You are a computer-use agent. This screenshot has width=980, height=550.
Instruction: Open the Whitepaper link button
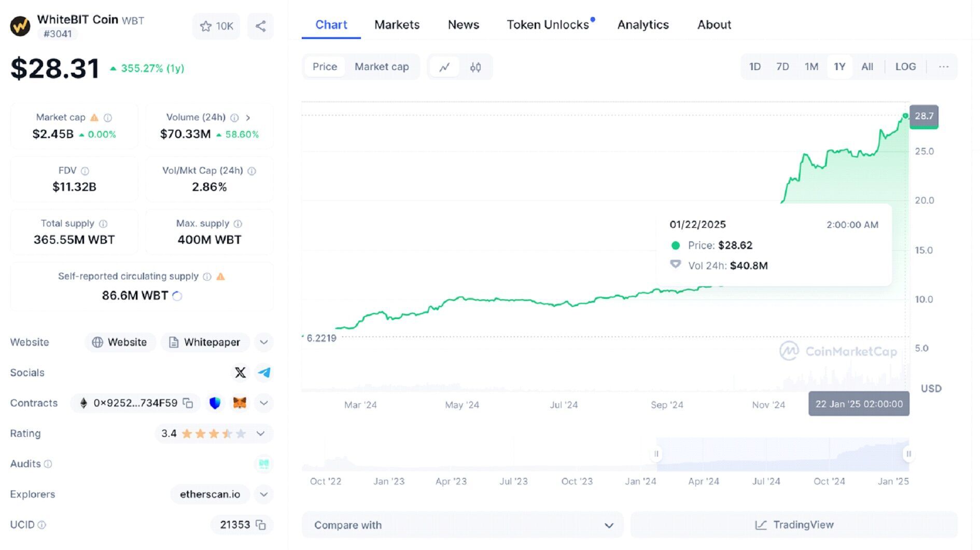(x=205, y=342)
